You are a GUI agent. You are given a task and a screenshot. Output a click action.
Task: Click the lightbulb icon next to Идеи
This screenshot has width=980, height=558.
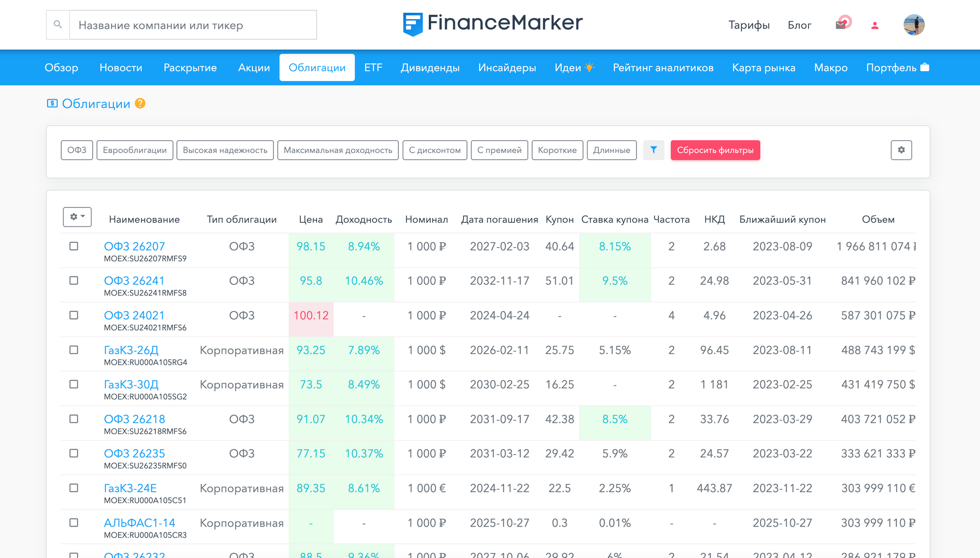point(589,68)
